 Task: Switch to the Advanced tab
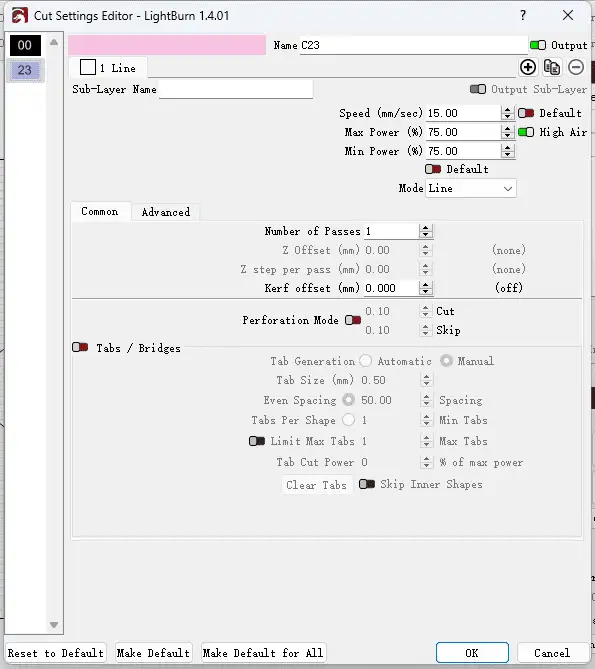click(x=165, y=212)
